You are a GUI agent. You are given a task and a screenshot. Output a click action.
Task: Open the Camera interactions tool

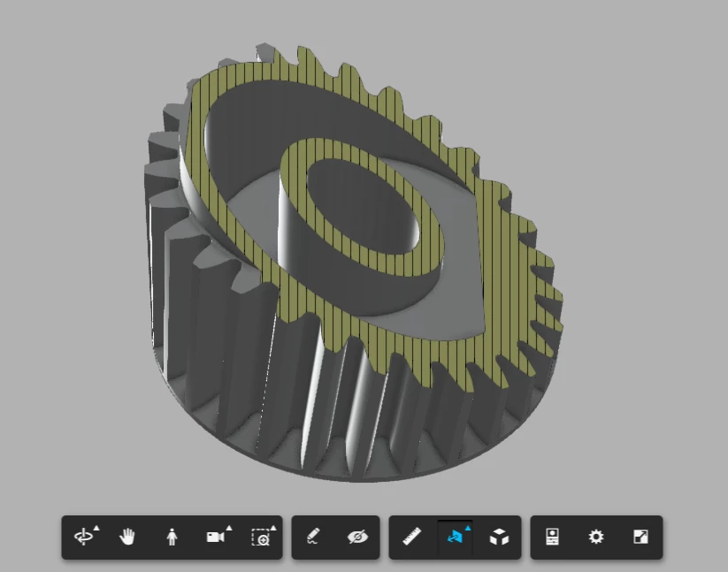(x=215, y=537)
